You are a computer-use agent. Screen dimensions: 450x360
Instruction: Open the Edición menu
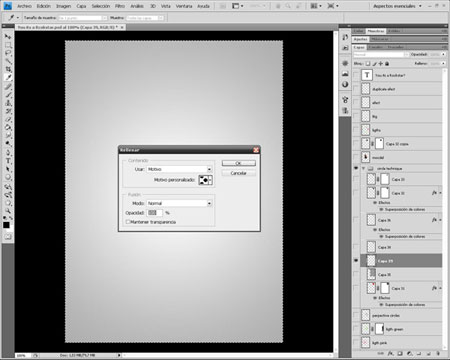pos(44,6)
